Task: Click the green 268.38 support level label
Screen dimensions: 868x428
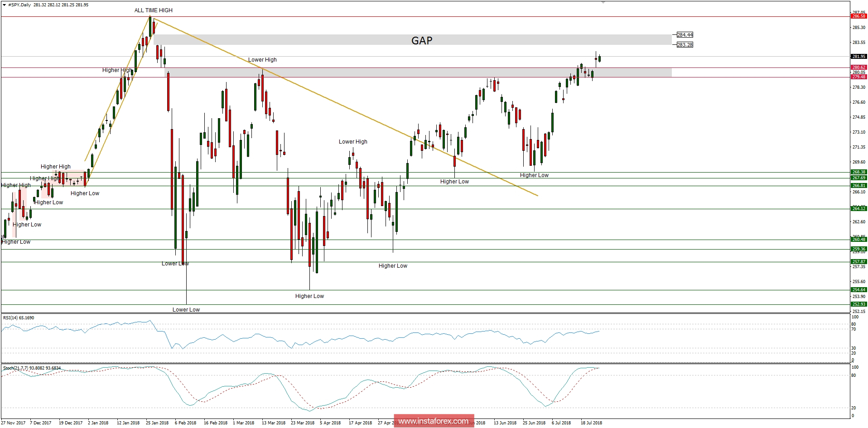Action: click(858, 172)
